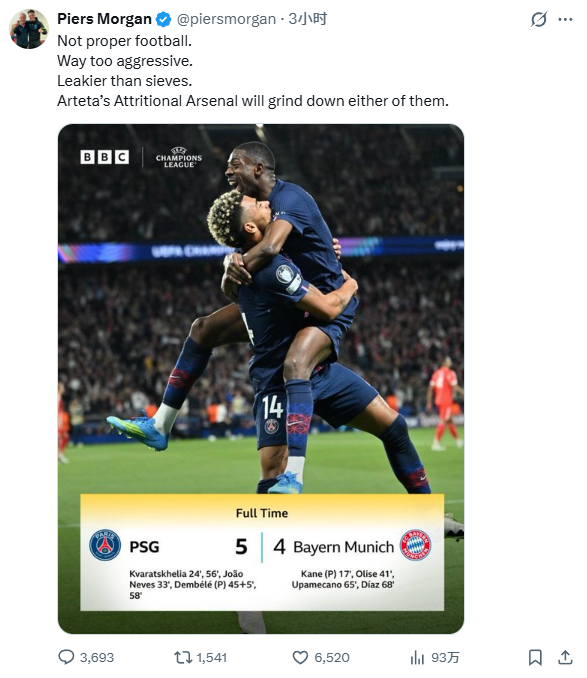Like the tweet with heart icon

300,658
